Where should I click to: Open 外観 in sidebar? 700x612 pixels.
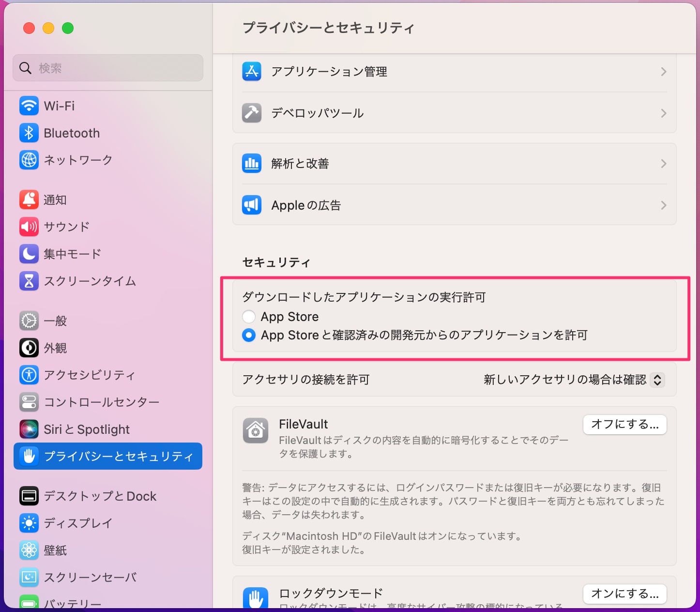point(108,348)
